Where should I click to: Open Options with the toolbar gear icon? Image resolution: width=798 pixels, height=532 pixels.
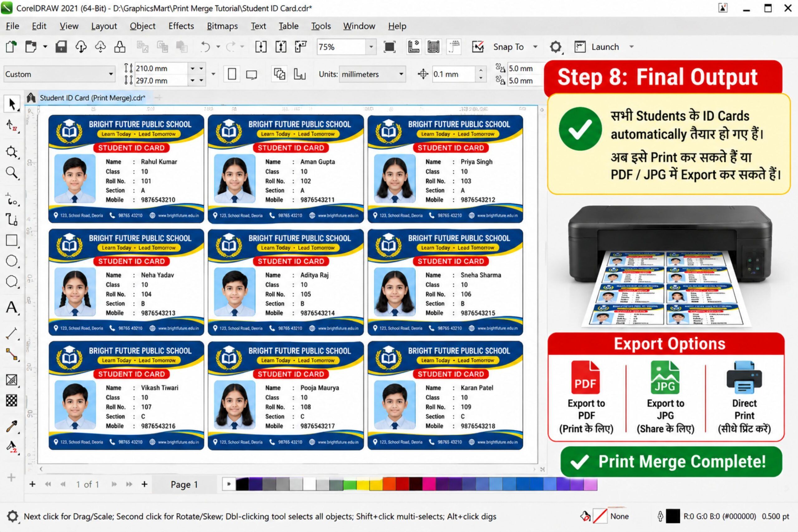point(555,47)
